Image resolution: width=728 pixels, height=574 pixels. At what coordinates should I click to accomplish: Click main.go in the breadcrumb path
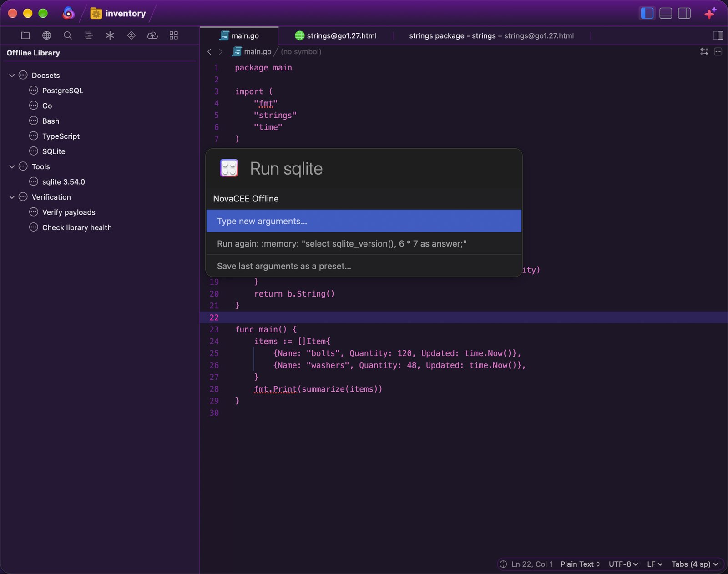click(252, 52)
